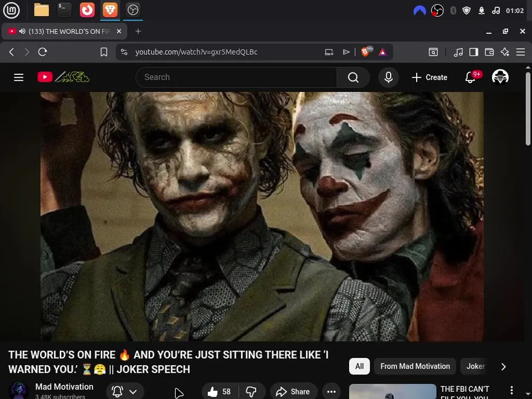Click the Create button
This screenshot has height=399, width=532.
click(429, 78)
